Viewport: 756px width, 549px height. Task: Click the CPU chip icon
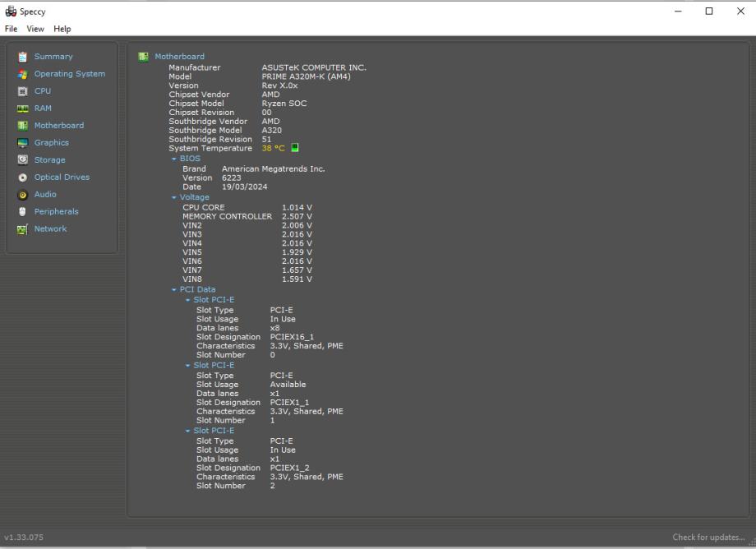click(23, 91)
